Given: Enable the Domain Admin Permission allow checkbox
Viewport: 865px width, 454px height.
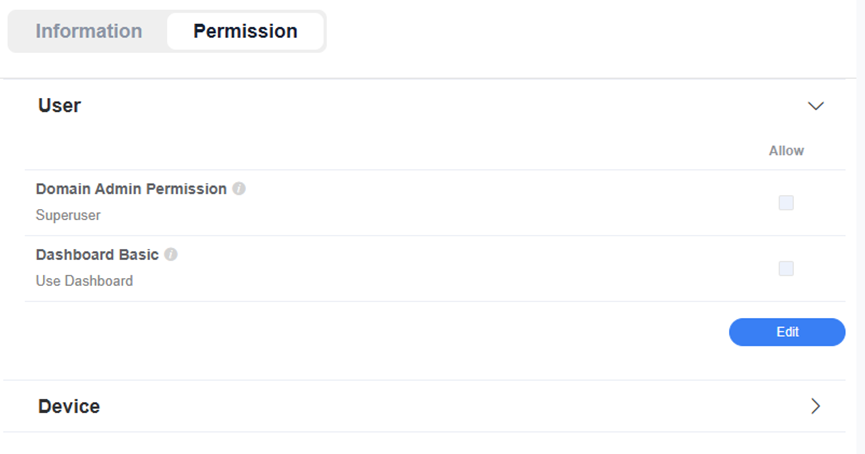Looking at the screenshot, I should tap(786, 202).
